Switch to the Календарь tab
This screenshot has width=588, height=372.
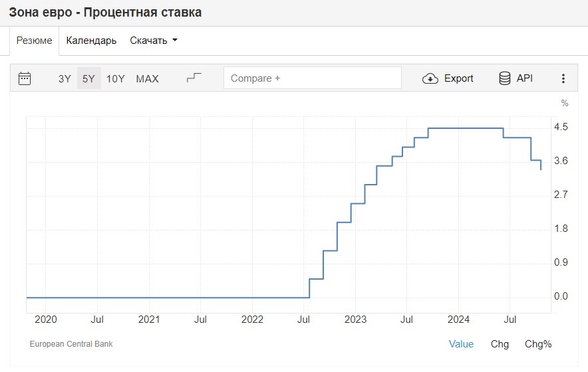91,41
